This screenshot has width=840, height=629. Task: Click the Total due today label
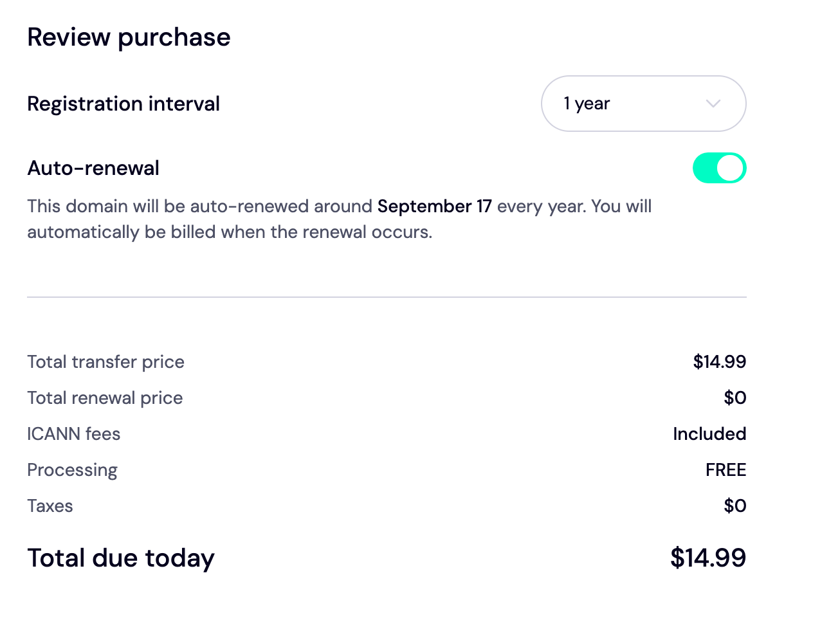(x=121, y=558)
